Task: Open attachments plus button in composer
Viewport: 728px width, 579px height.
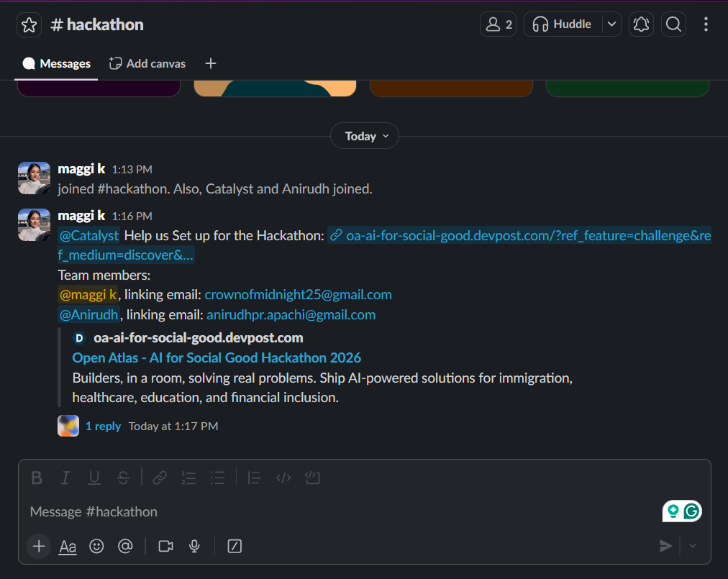Action: click(39, 546)
